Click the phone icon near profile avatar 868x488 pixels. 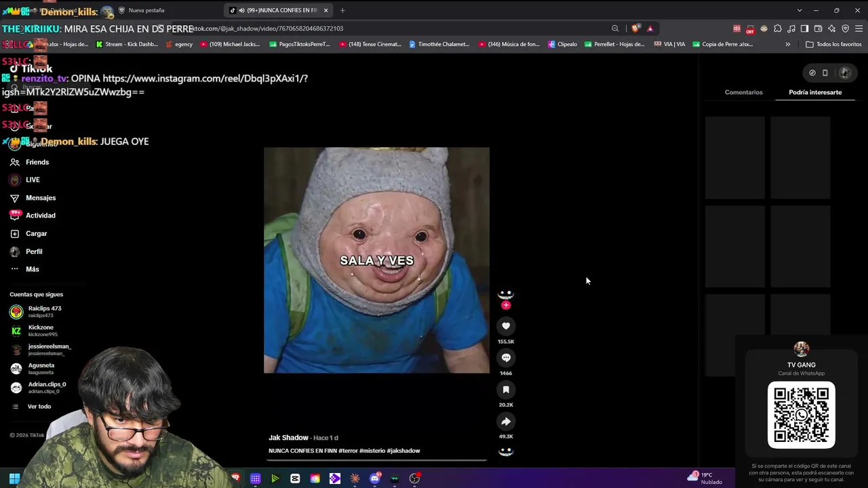(825, 73)
